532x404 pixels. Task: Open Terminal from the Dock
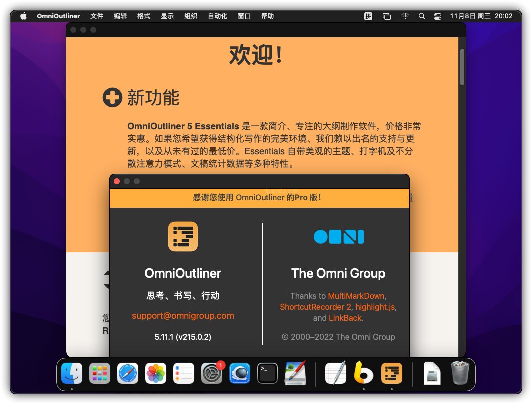tap(267, 373)
